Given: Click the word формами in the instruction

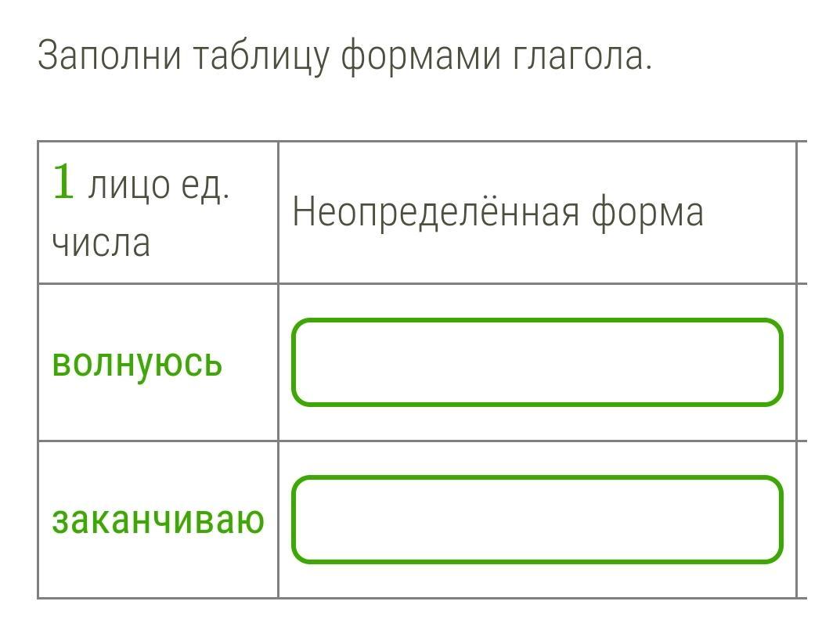Looking at the screenshot, I should click(420, 57).
